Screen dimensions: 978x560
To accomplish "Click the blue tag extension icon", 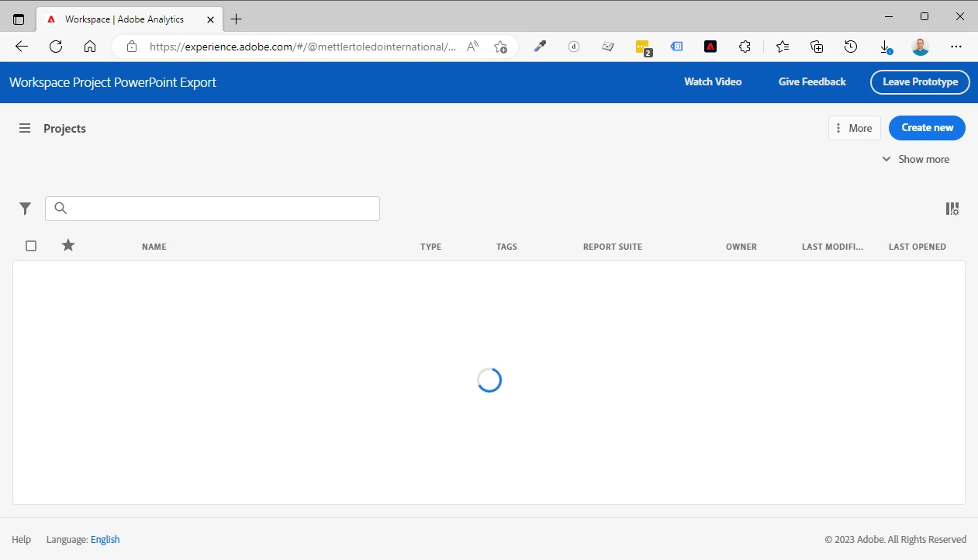I will [676, 47].
